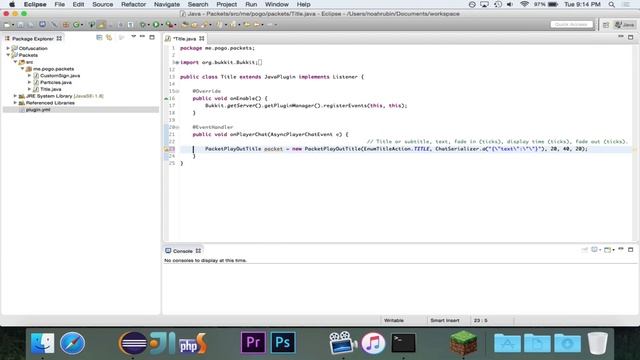640x360 pixels.
Task: Click the 'packet' variable on line 23
Action: click(273, 149)
